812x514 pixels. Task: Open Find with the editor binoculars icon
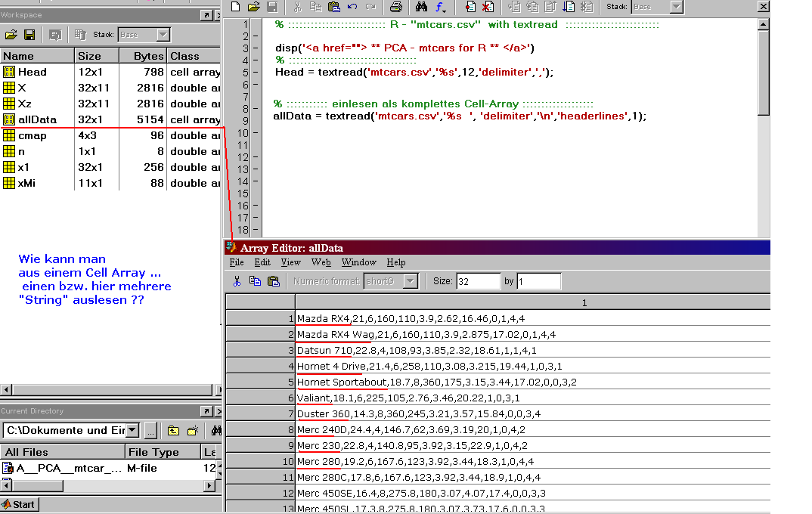(x=421, y=7)
